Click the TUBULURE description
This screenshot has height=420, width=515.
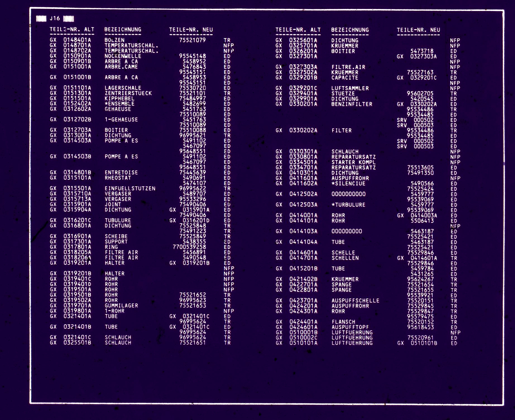(x=118, y=220)
